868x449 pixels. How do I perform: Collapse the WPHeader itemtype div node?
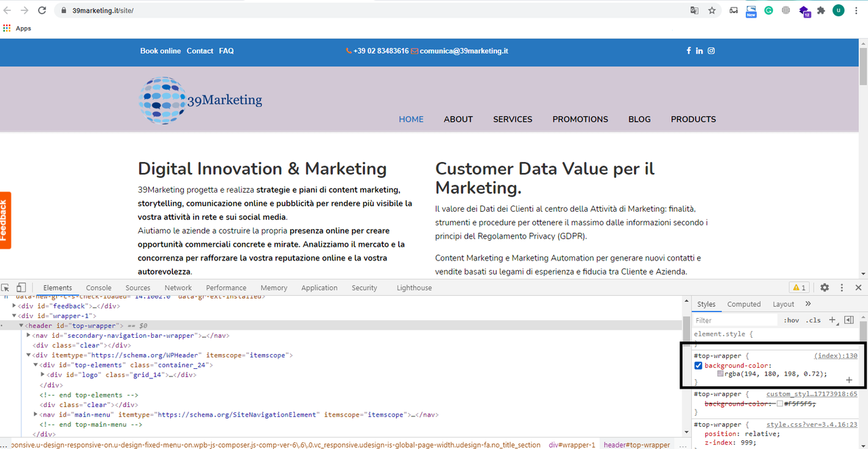28,355
